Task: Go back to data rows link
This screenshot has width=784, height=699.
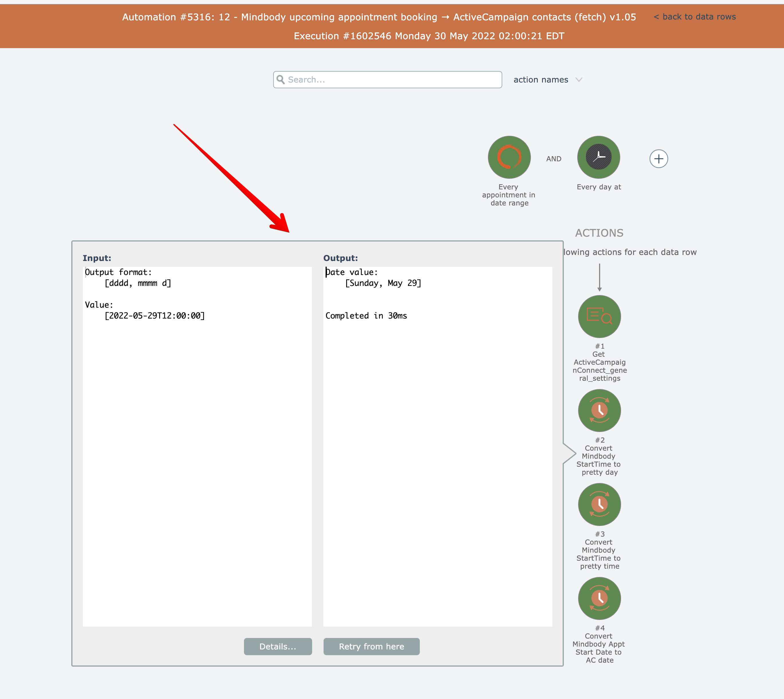Action: pos(695,17)
